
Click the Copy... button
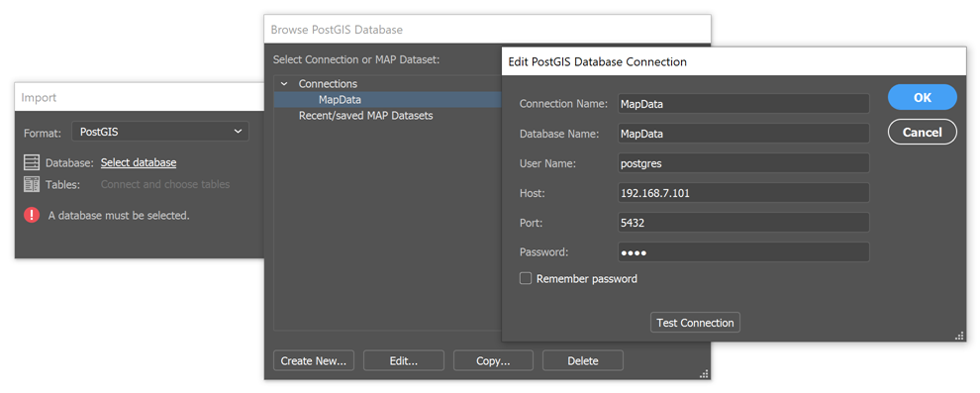coord(493,360)
